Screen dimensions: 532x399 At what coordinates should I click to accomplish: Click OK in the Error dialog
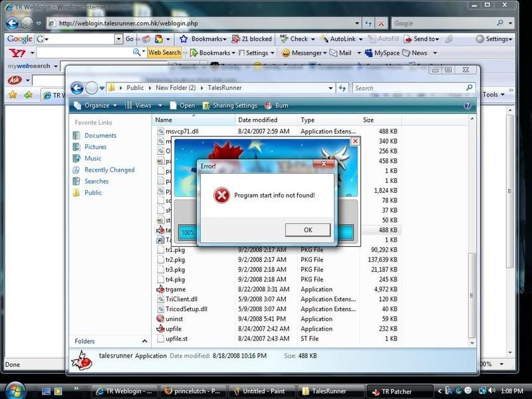(307, 230)
